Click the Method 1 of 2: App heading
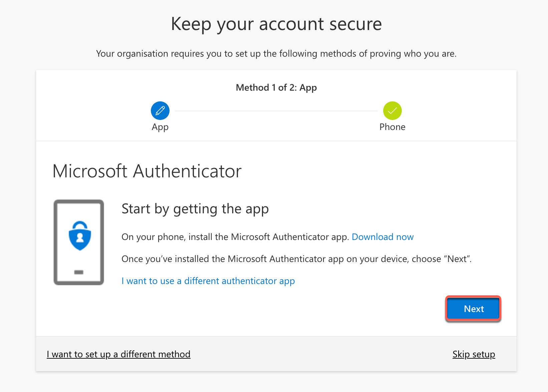This screenshot has height=392, width=548. (x=276, y=88)
